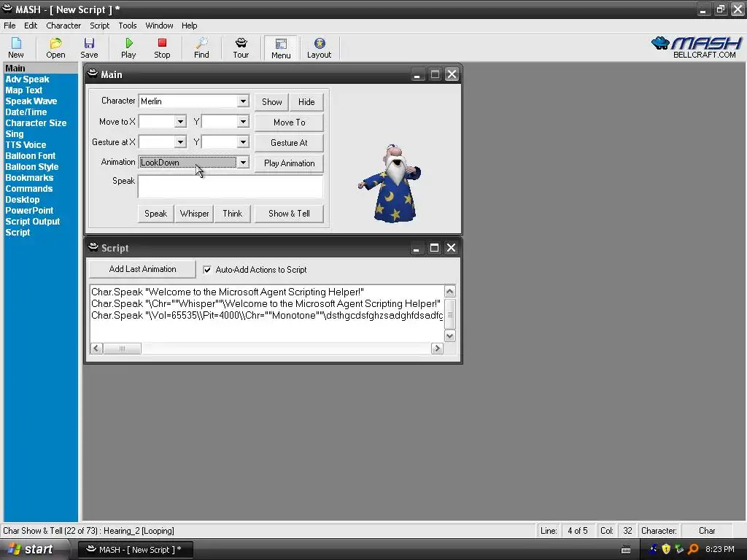The image size is (747, 560).
Task: Select Character Size in the sidebar
Action: [x=36, y=122]
